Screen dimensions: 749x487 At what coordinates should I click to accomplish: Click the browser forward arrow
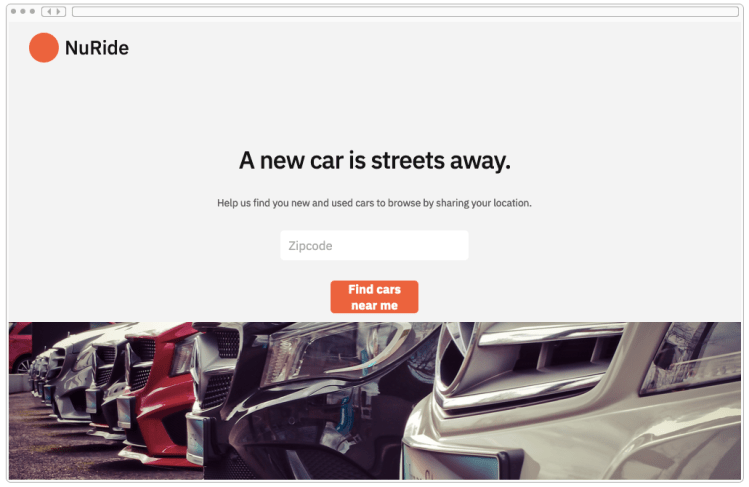tap(58, 11)
